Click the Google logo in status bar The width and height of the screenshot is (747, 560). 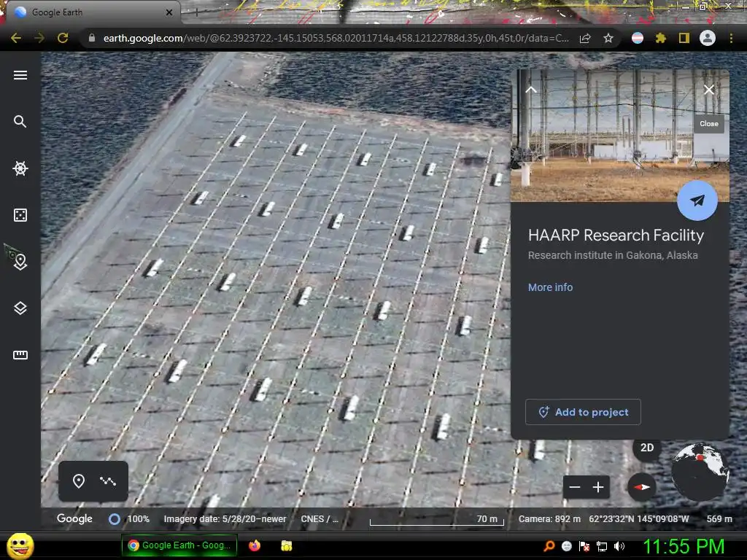[x=74, y=518]
